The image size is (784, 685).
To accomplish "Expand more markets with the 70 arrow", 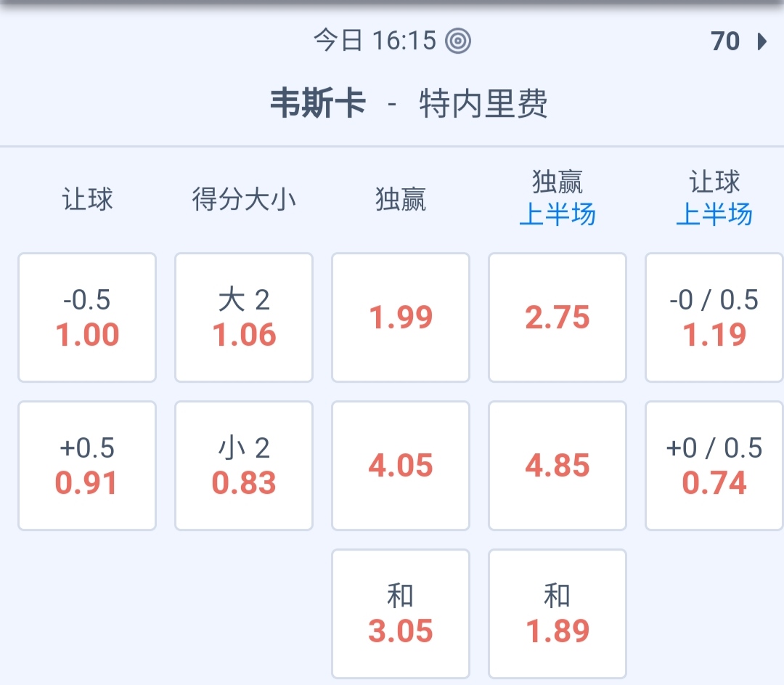I will tap(738, 41).
